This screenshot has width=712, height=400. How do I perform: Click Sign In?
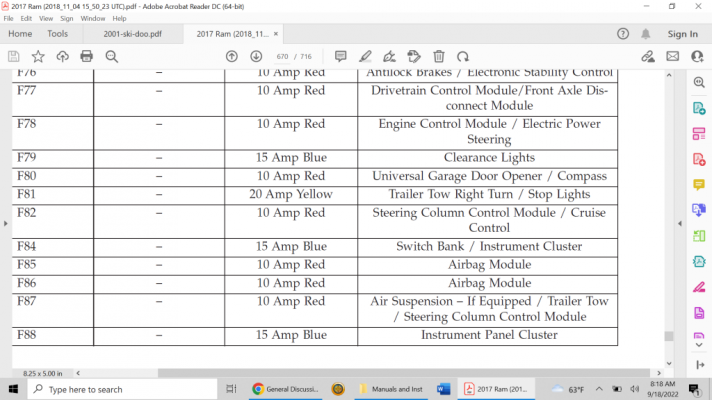tap(682, 34)
